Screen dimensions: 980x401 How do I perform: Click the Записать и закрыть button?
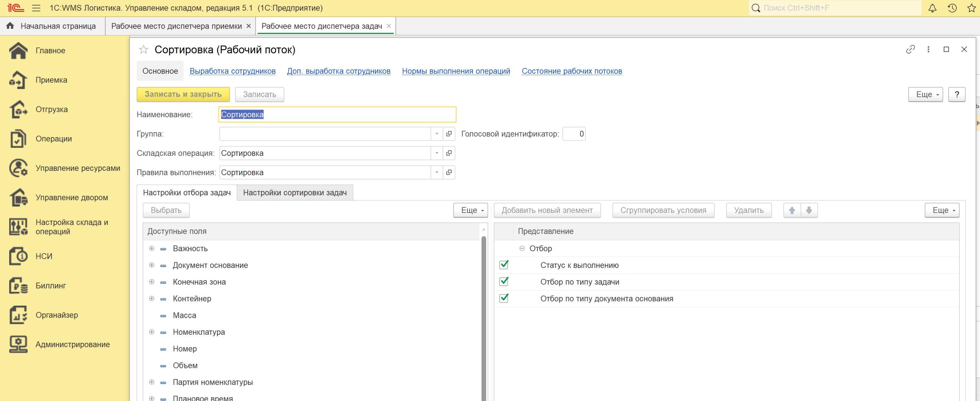coord(183,95)
